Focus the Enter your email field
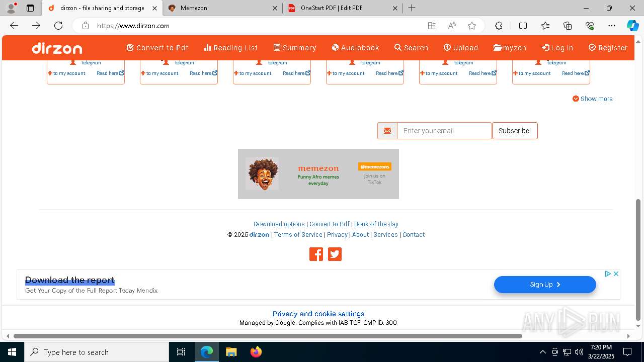Screen dimensions: 644x362 tap(444, 131)
